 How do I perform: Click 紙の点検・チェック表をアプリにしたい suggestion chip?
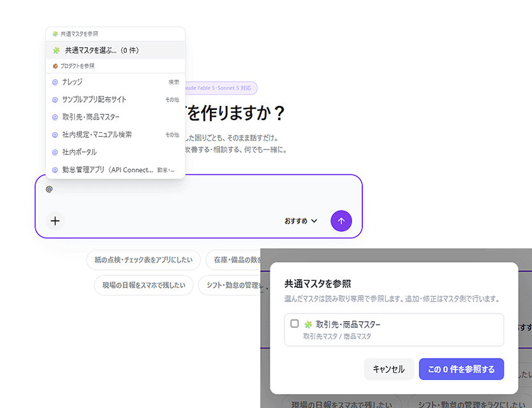(144, 260)
